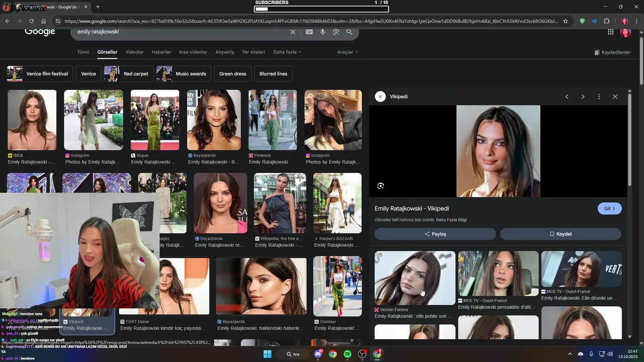Open the browser extensions puzzle icon
644x362 pixels.
(x=606, y=21)
